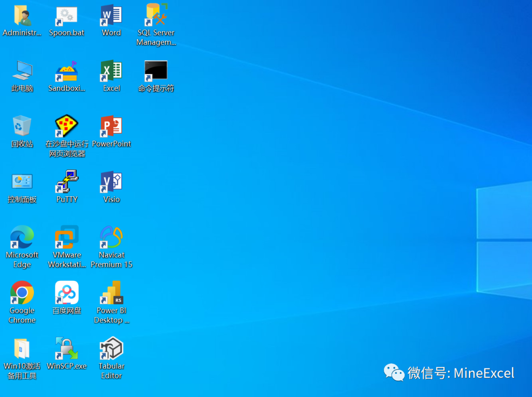Select the Navicat Premium 15 icon

(x=111, y=237)
